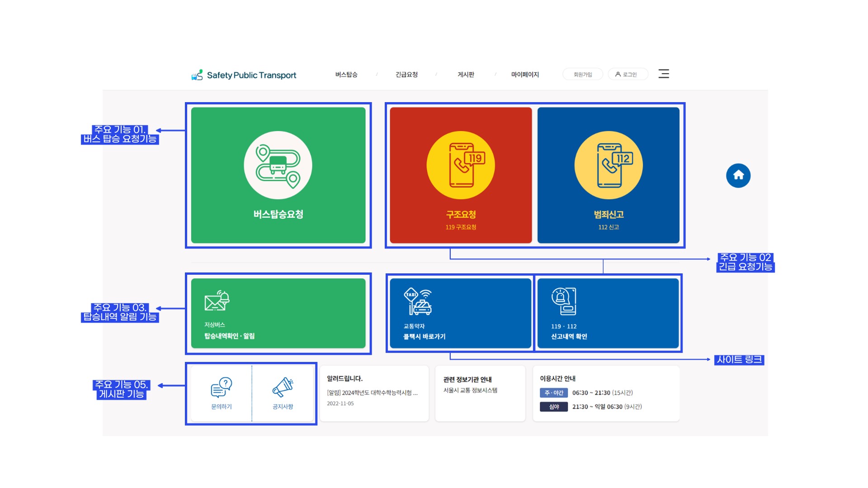Go to 마이페이지 menu

click(x=525, y=75)
